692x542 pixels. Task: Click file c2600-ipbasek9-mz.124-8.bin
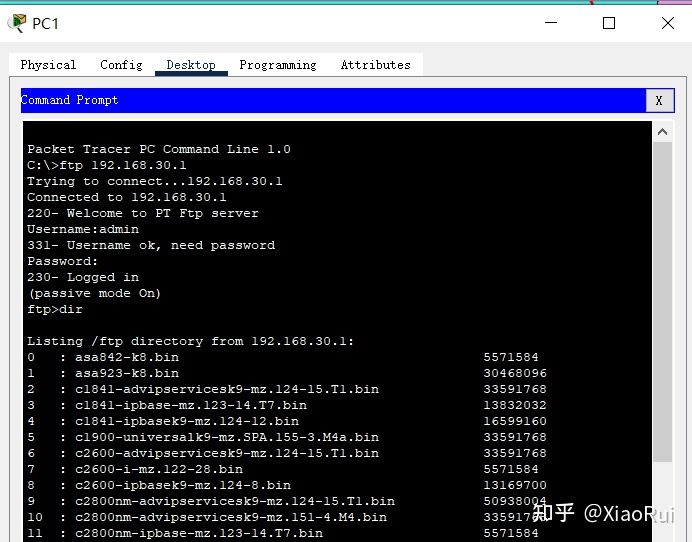tap(183, 485)
